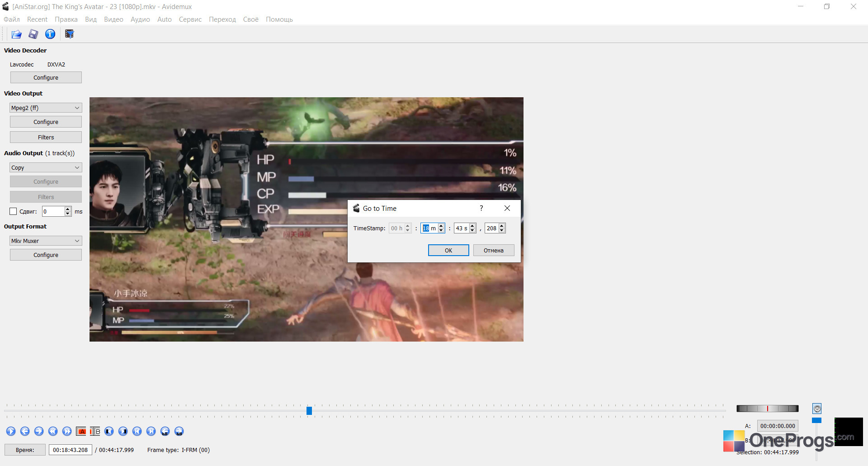Click the film-strip icon next to Information

[69, 34]
